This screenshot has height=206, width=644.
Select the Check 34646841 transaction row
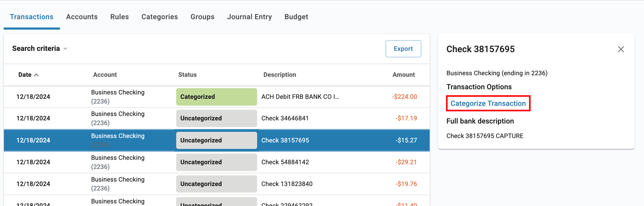[285, 118]
